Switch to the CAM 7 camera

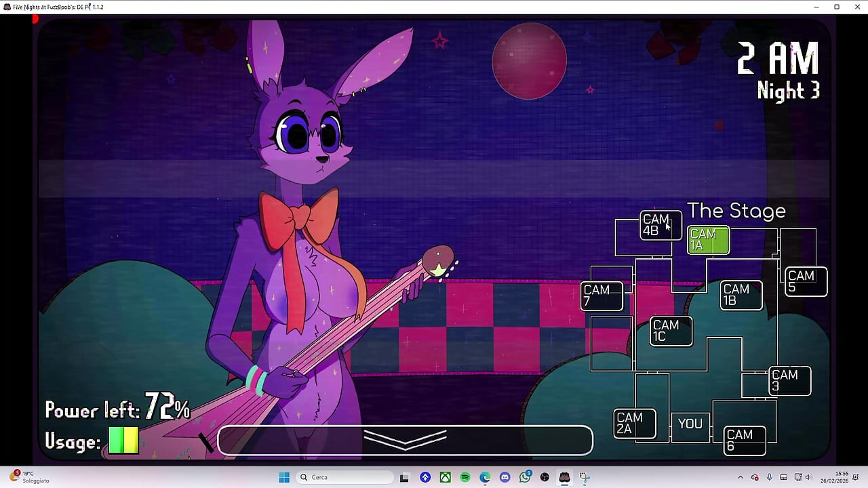pyautogui.click(x=601, y=296)
